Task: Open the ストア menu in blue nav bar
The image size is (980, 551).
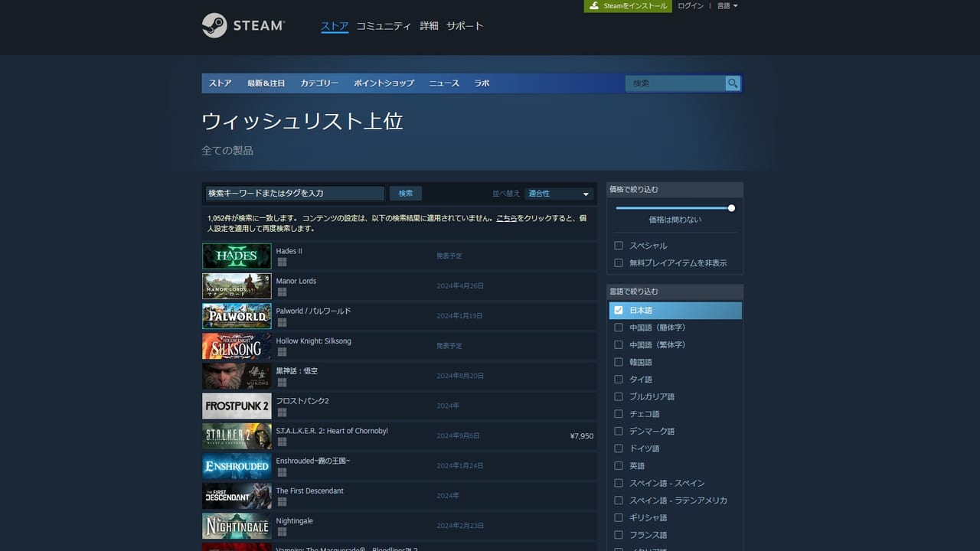Action: click(220, 83)
